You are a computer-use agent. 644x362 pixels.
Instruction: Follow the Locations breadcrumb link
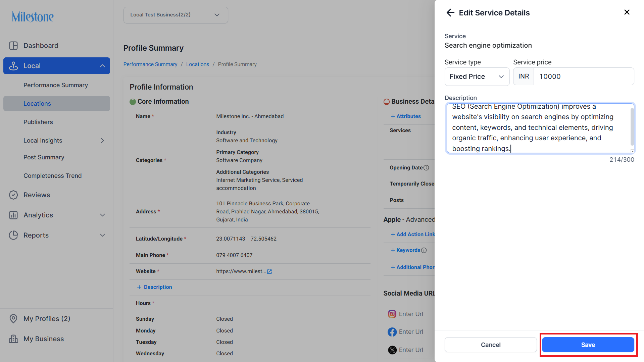198,64
